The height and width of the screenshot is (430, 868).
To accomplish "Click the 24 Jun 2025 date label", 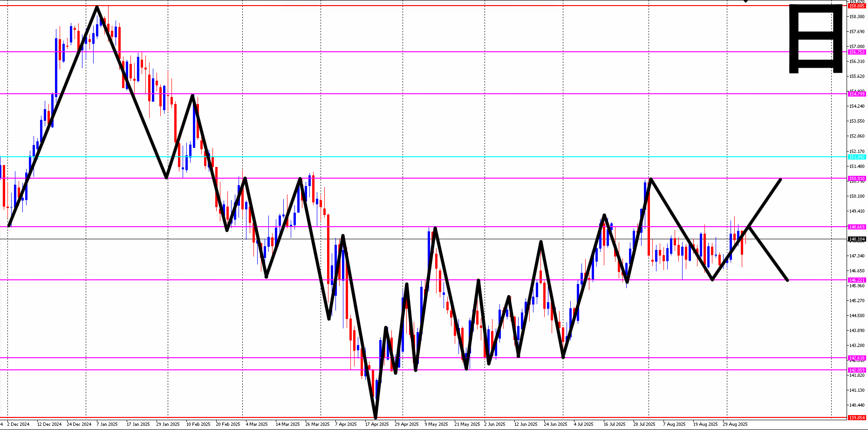I will tap(556, 424).
